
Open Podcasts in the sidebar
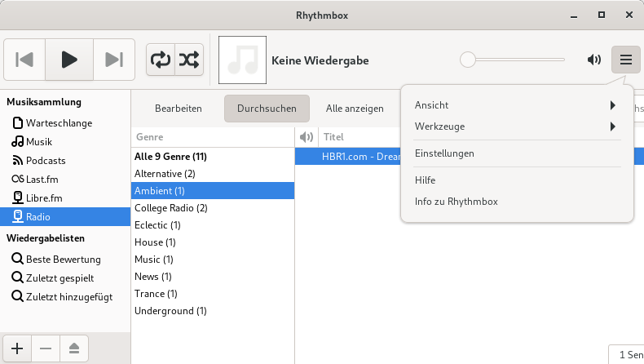tap(65, 161)
